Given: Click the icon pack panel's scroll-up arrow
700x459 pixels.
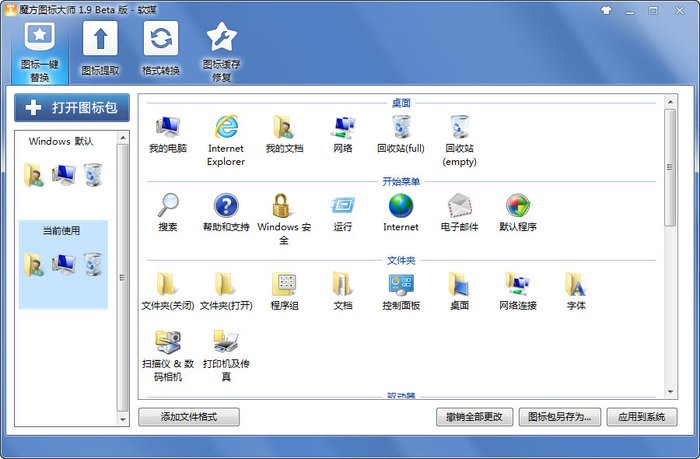Looking at the screenshot, I should [x=123, y=138].
